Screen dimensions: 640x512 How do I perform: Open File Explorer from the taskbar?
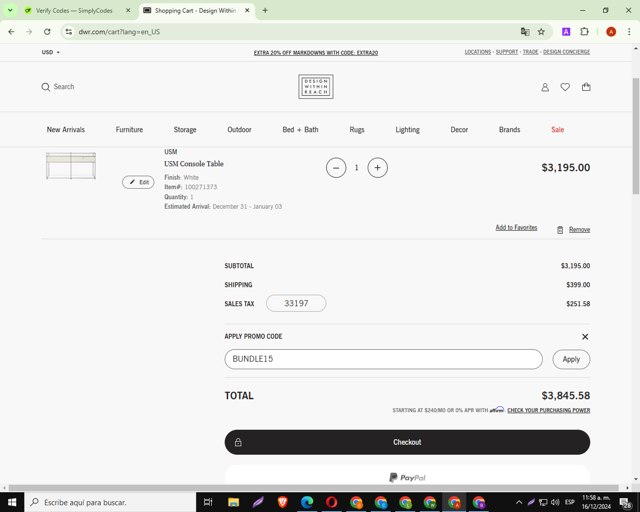coord(233,502)
